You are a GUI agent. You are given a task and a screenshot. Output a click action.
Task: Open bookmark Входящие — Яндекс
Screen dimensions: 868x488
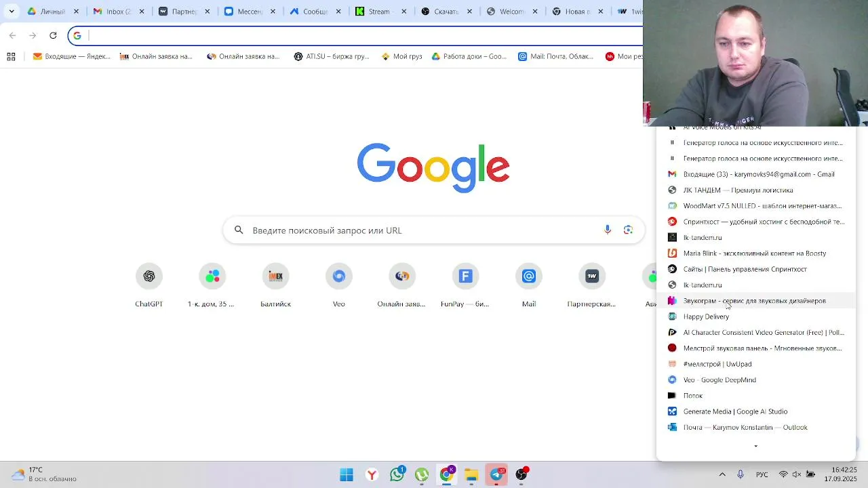(71, 57)
